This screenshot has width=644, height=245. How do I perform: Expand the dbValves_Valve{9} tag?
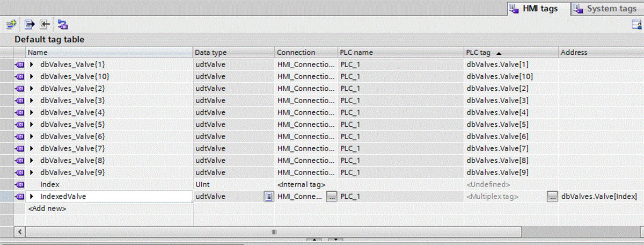point(32,172)
